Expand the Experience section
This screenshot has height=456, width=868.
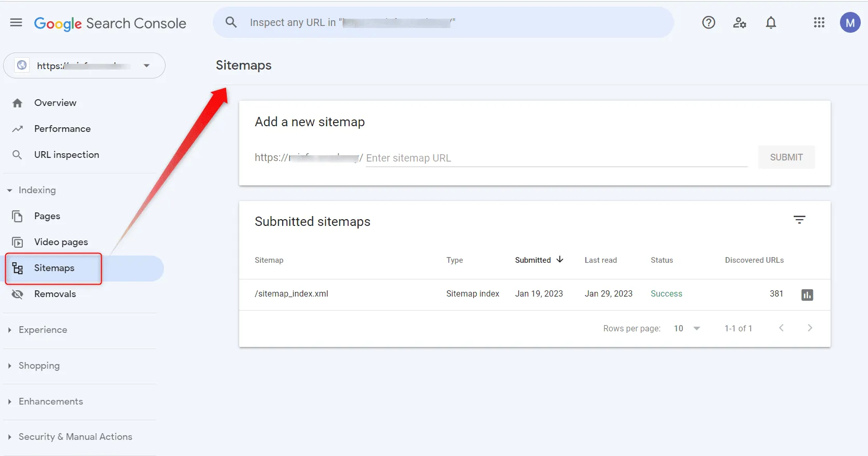[x=10, y=330]
